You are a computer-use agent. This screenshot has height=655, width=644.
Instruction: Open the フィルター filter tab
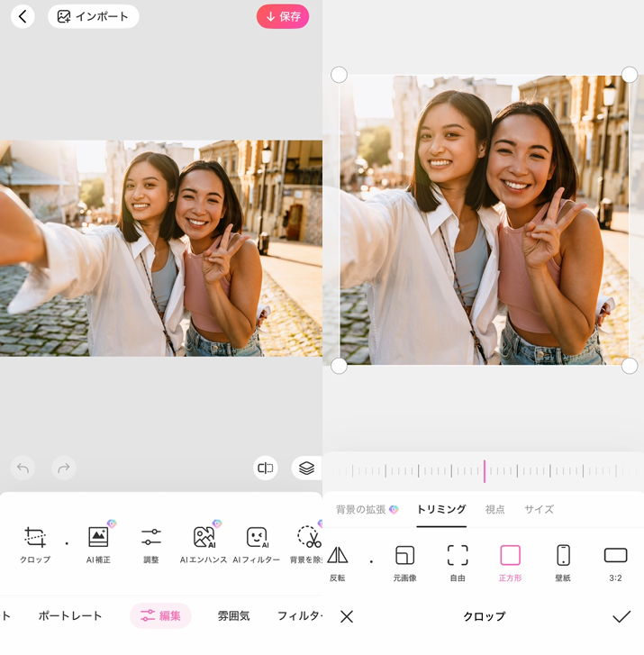pyautogui.click(x=299, y=615)
